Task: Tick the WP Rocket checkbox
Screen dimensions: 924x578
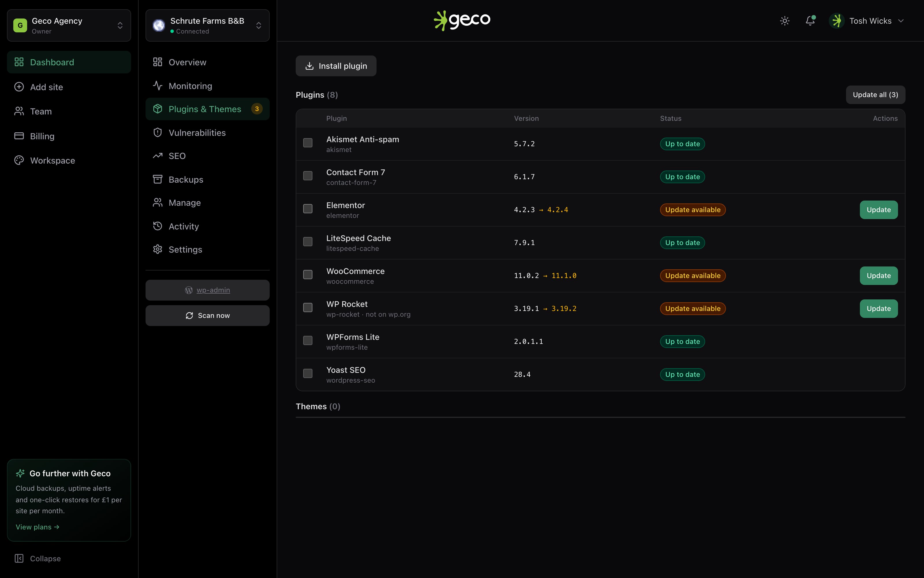Action: [308, 307]
